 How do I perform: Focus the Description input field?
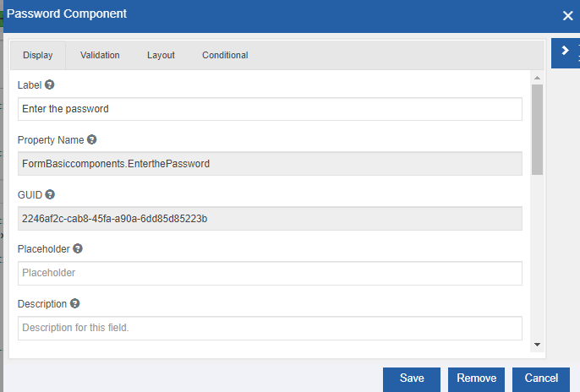click(x=270, y=328)
